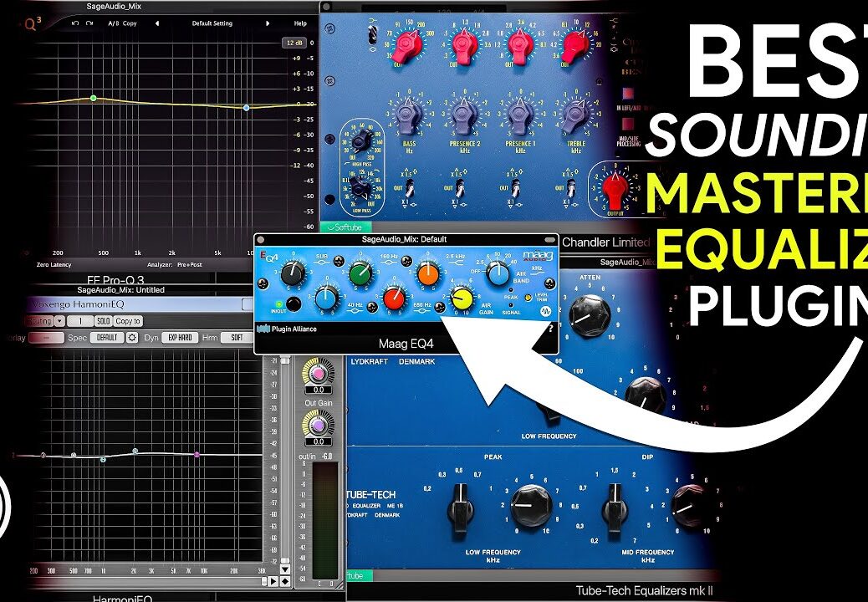Screen dimensions: 868x602
Task: Open the Hrm SOFT selector
Action: point(237,338)
